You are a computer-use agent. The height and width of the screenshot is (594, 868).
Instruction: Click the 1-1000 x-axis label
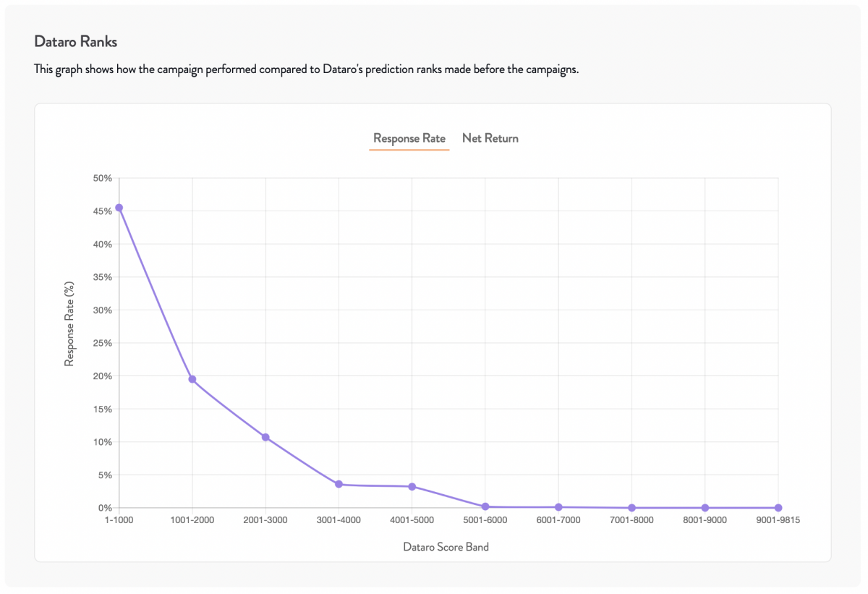[119, 519]
